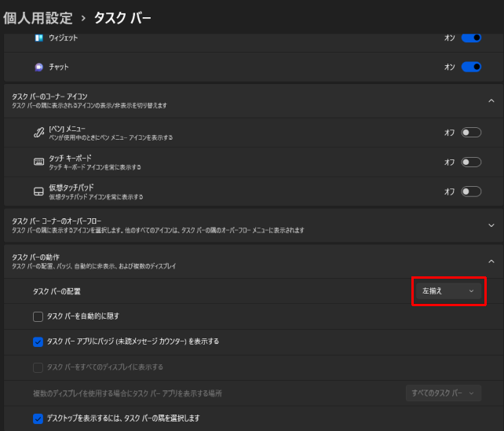
Task: Turn off the チャット toggle
Action: (x=471, y=67)
